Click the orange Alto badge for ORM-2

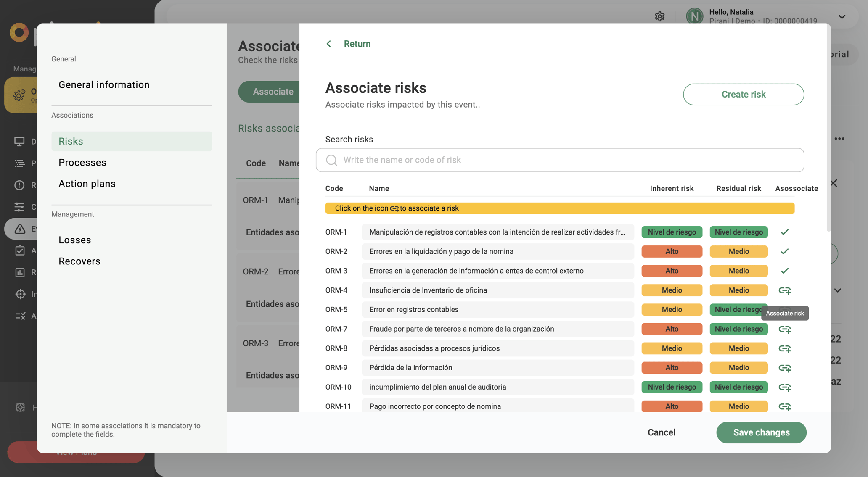point(672,251)
